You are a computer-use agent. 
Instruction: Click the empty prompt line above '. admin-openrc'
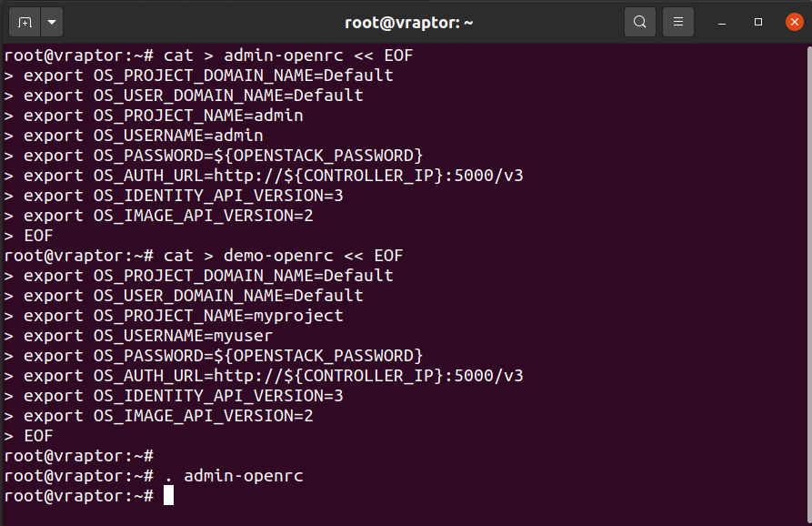79,456
